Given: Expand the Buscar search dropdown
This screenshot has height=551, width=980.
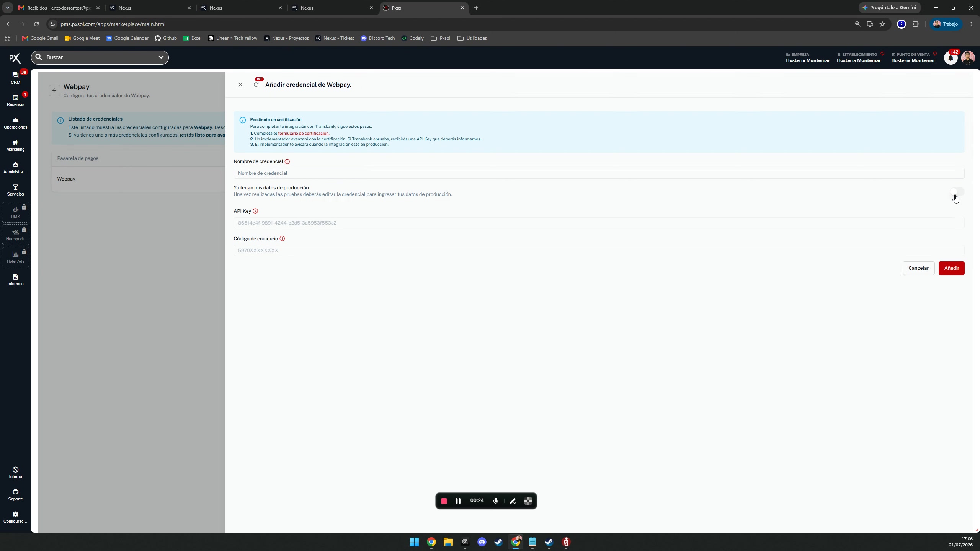Looking at the screenshot, I should tap(161, 57).
